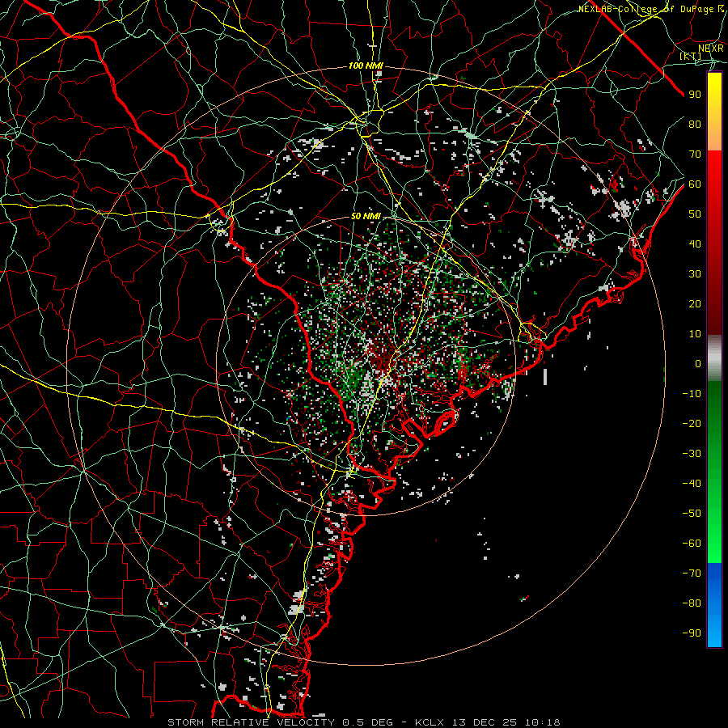Click the "50 NMI" range ring label

coord(366,216)
